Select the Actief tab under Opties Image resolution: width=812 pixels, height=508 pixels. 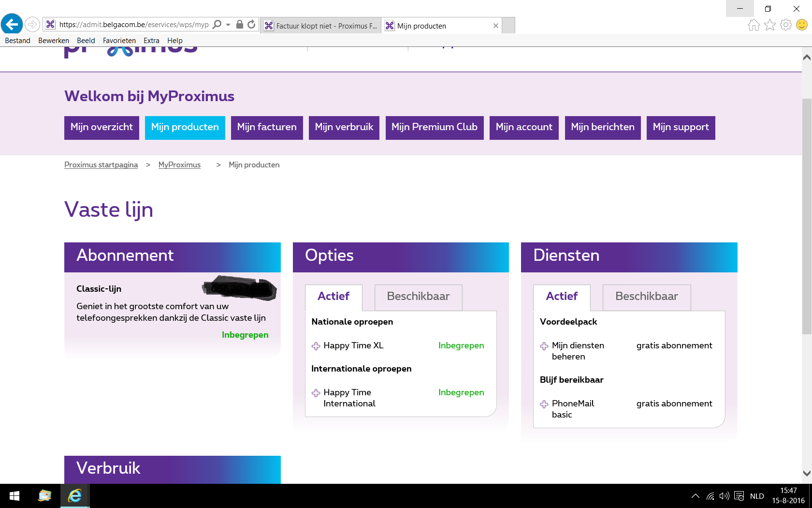(x=333, y=297)
